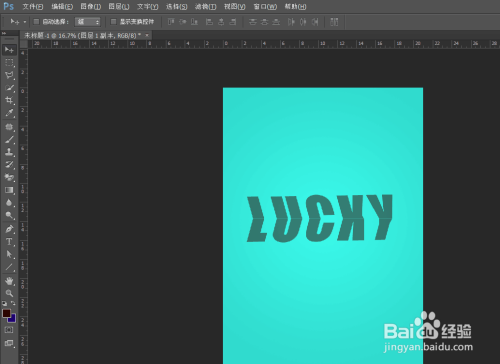Screen dimensions: 500x364
Task: Expand the toolbox with the double-arrow
Action: [x=4, y=33]
